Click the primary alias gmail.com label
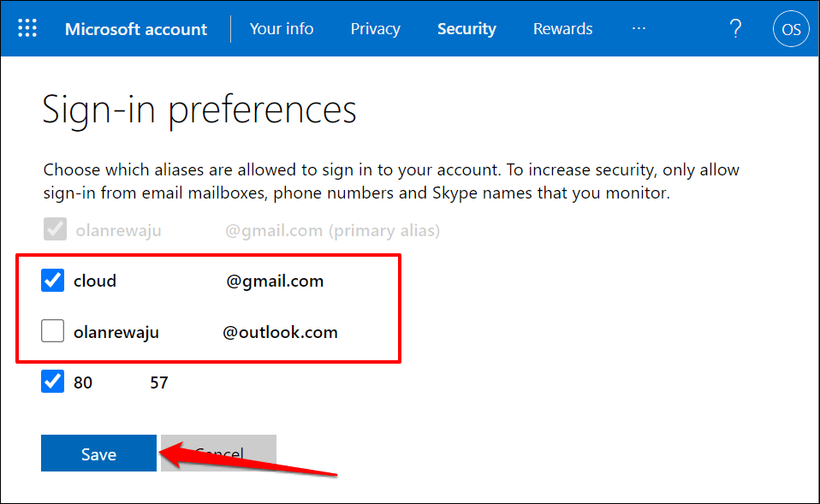This screenshot has height=504, width=820. coord(332,231)
